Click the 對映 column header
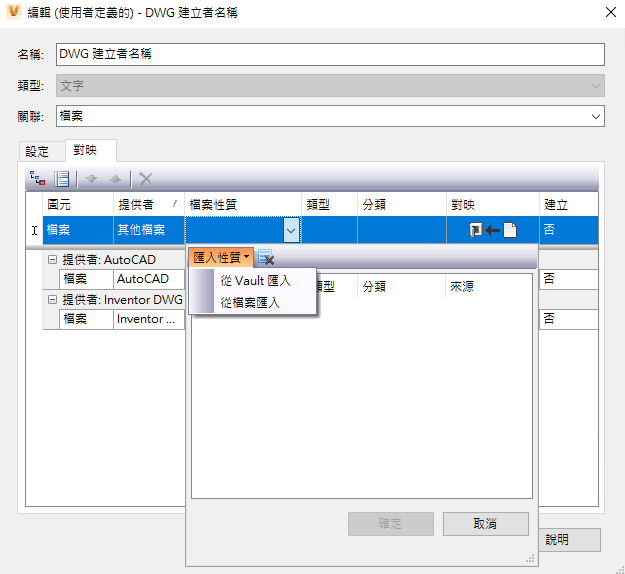 (493, 204)
